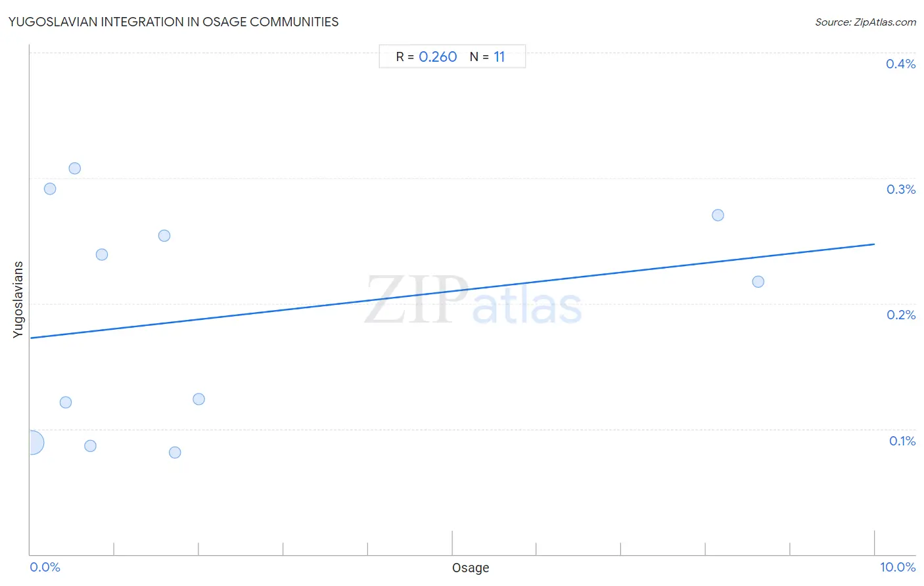Screen dimensions: 924x586
Task: Click the chart title Yugoslavian Integration in Osage Communities
Action: coord(173,22)
